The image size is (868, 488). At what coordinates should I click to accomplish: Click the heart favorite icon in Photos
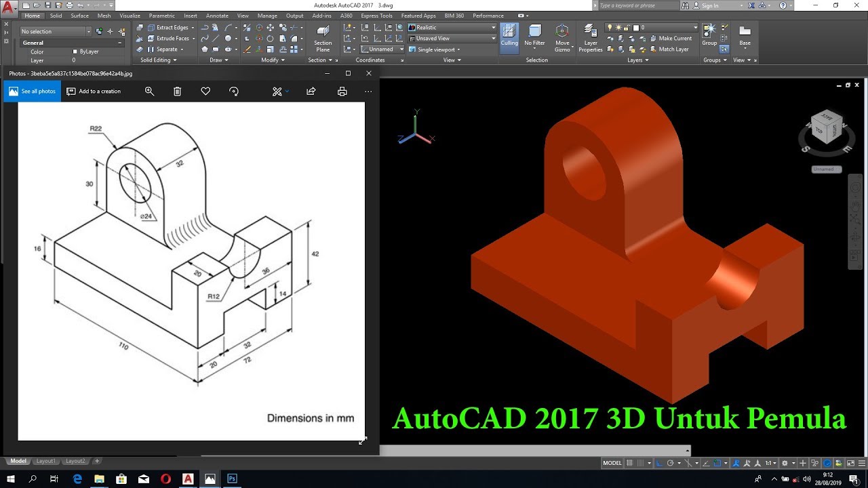pyautogui.click(x=205, y=91)
